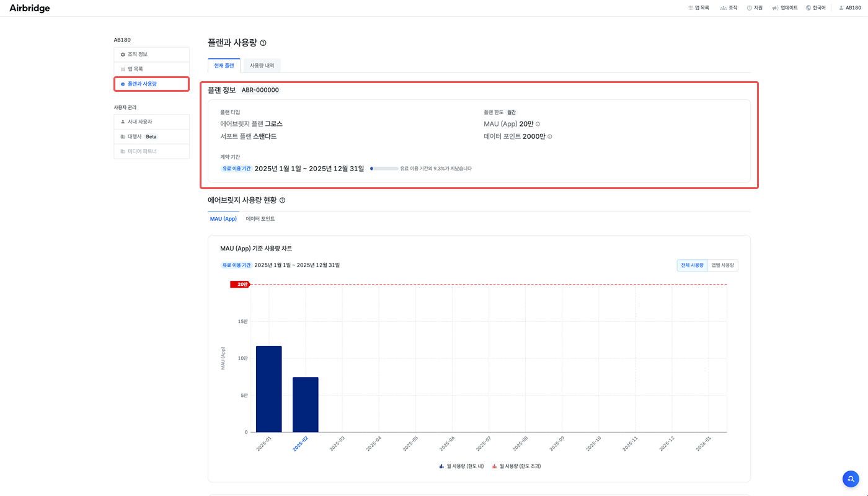Click the 2025-02 usage bar
The height and width of the screenshot is (496, 868).
(x=305, y=405)
